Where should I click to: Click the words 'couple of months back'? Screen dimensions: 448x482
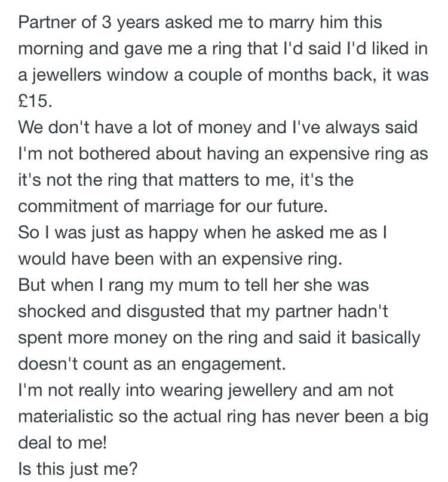coord(280,76)
